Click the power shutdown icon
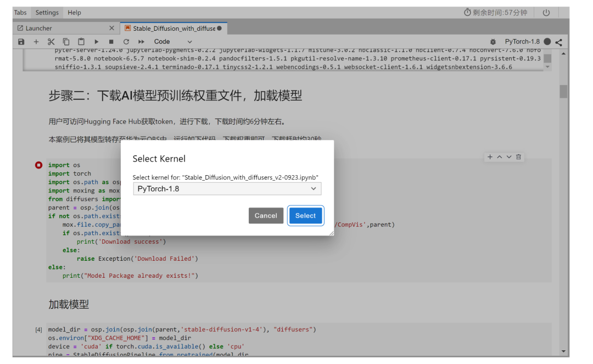 (546, 13)
